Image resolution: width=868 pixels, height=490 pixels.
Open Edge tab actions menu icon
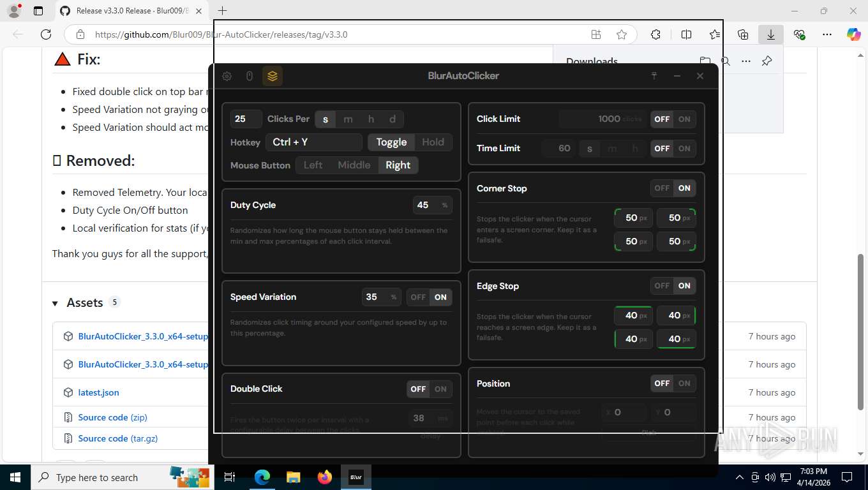[x=38, y=11]
